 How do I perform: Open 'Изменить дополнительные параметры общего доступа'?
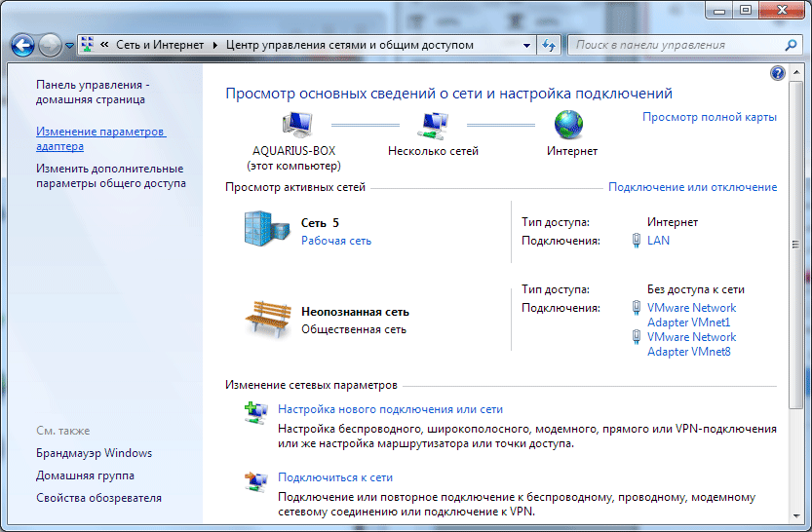click(111, 176)
